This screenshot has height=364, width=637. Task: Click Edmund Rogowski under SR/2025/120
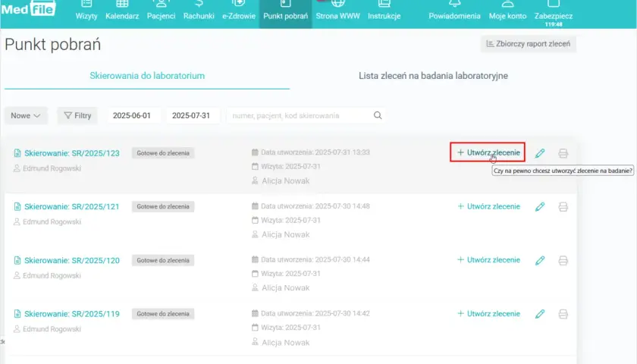52,275
